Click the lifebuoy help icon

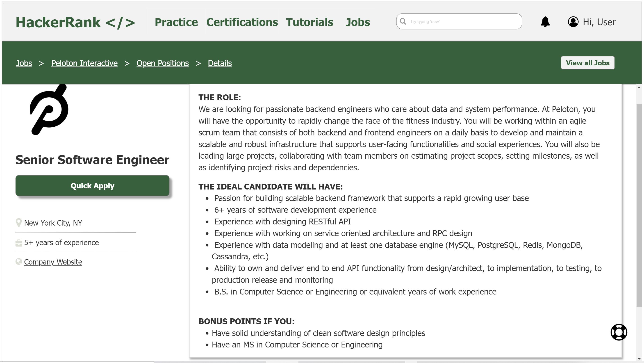[619, 332]
